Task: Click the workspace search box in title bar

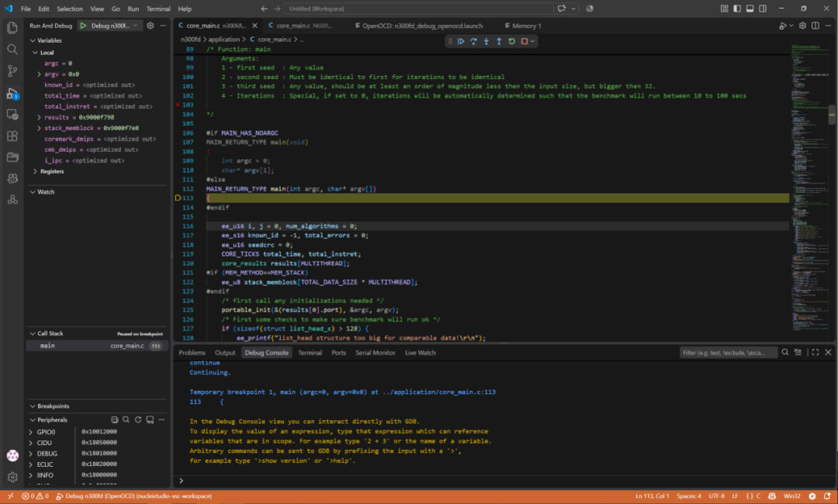Action: point(420,9)
